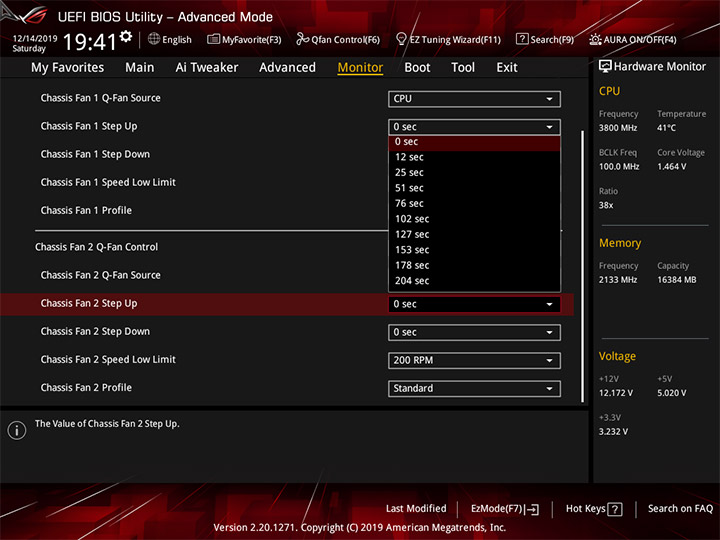Select the 102 sec option
The height and width of the screenshot is (540, 720).
pos(474,219)
